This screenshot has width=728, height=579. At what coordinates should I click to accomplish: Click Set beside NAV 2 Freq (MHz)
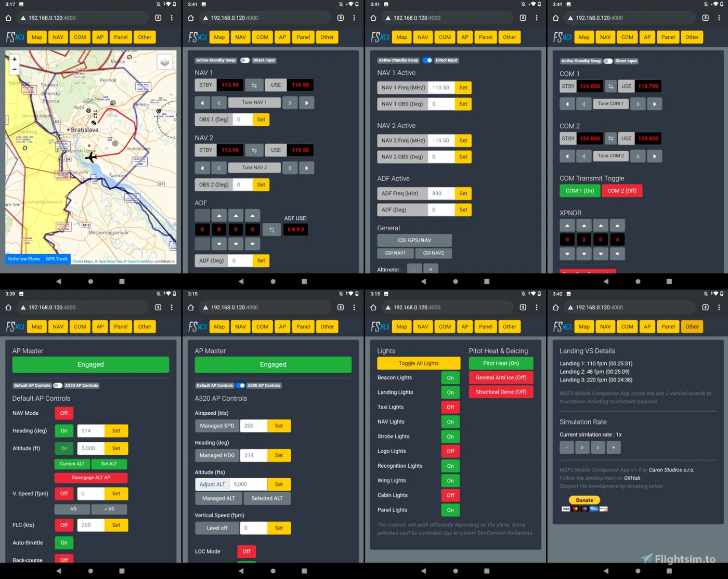click(463, 141)
